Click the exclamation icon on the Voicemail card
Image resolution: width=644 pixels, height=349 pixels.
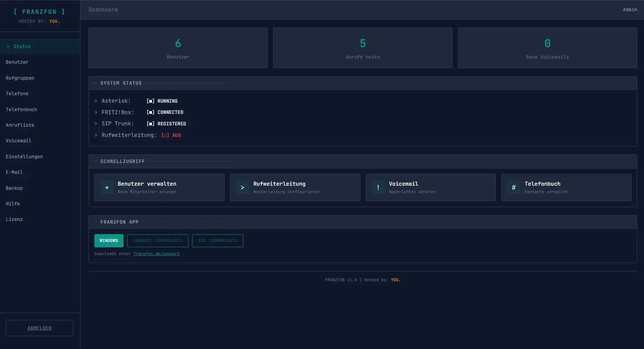coord(378,187)
